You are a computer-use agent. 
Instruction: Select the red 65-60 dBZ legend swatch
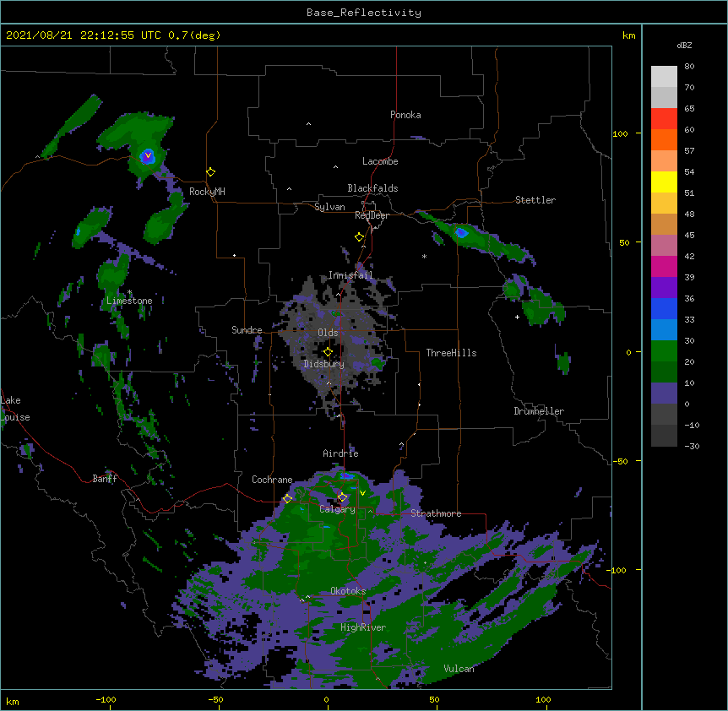click(664, 119)
